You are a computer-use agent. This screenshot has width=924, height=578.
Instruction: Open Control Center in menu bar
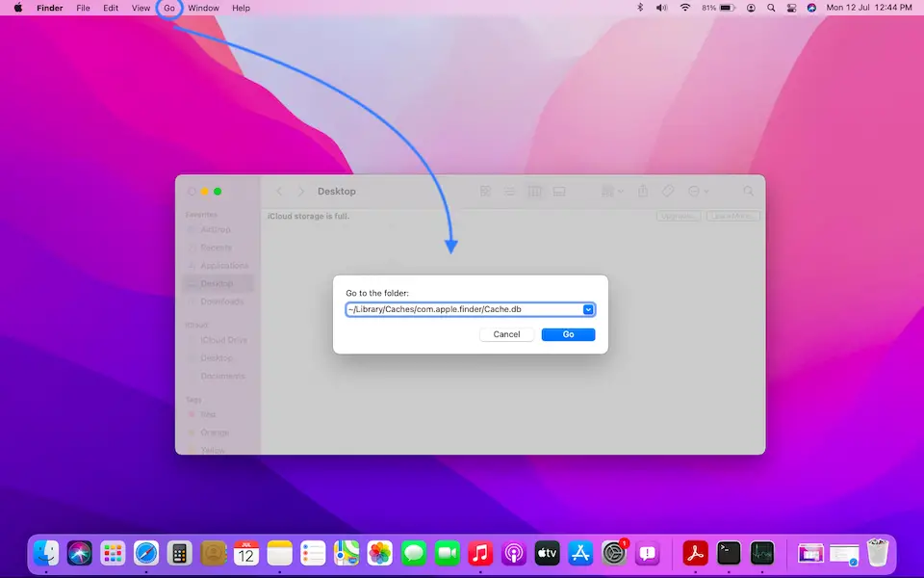791,8
